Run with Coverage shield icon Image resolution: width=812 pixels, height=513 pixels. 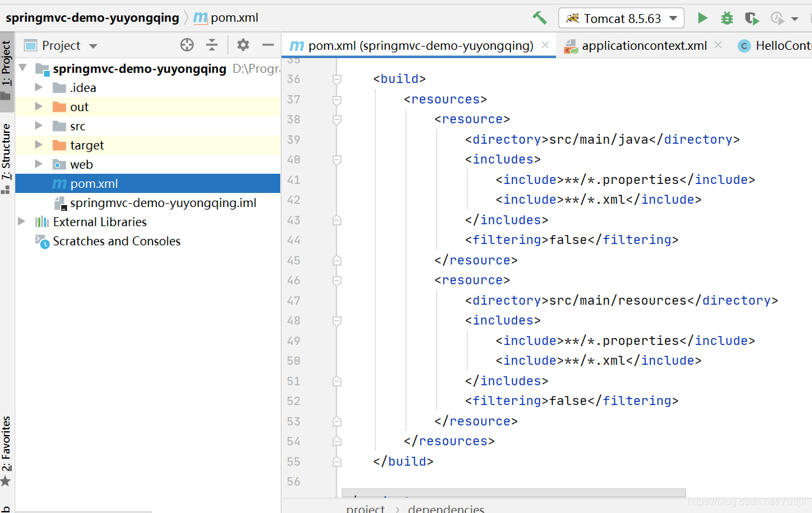click(751, 18)
